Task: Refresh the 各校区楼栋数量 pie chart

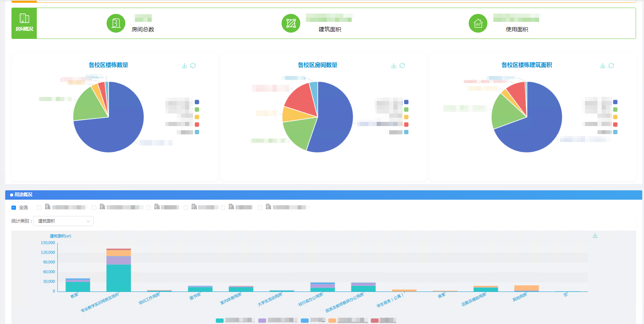Action: coord(193,66)
